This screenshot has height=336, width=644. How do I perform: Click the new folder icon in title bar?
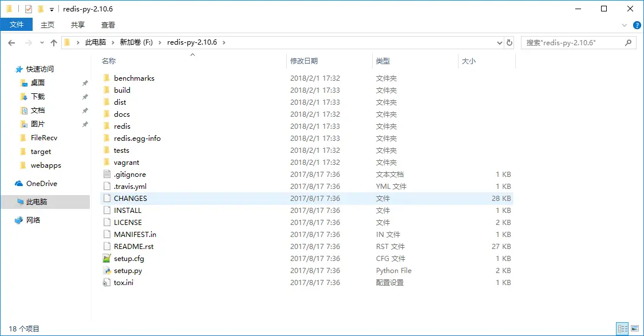[40, 9]
